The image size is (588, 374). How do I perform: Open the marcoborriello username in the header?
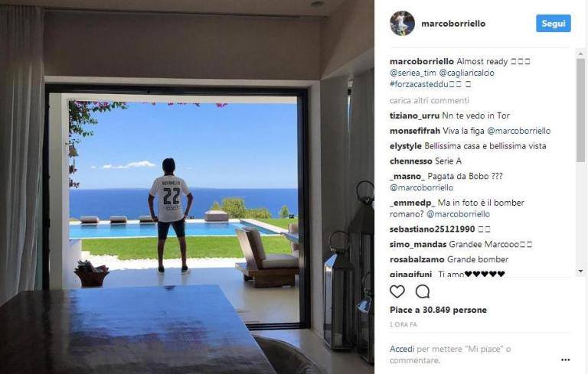tap(453, 24)
